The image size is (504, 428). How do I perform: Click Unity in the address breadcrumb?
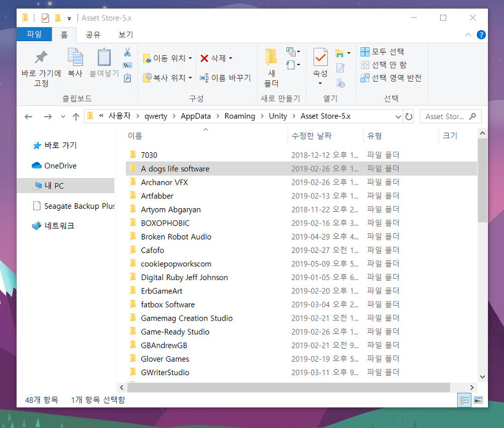click(278, 116)
